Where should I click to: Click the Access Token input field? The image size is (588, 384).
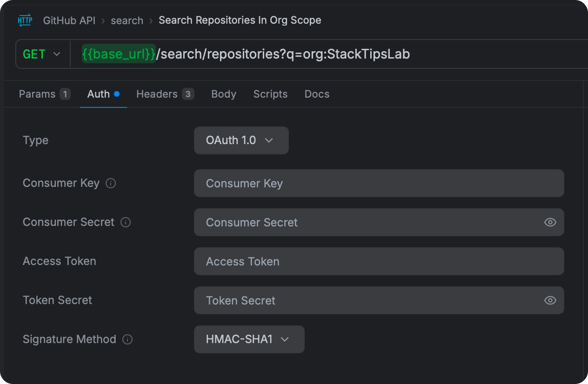pos(379,261)
